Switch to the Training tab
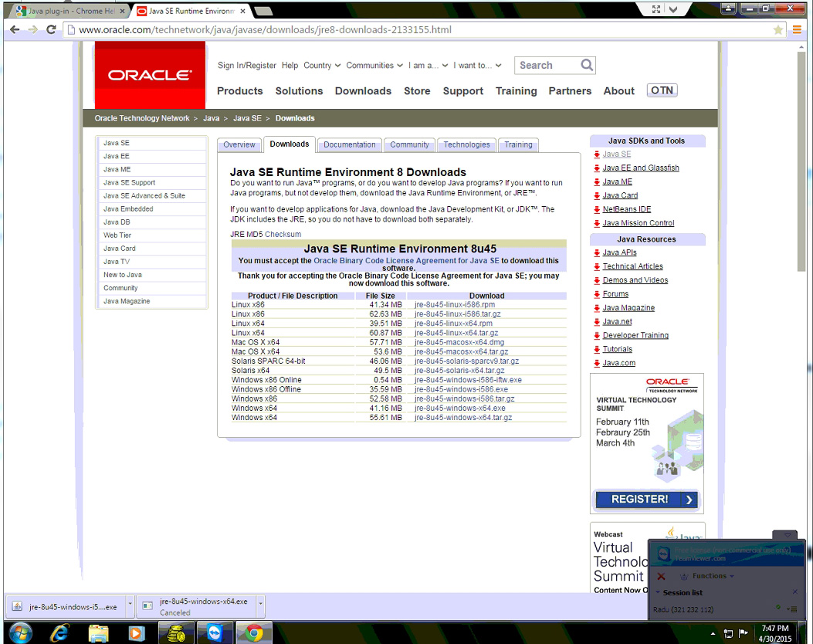The height and width of the screenshot is (644, 813). (x=519, y=144)
